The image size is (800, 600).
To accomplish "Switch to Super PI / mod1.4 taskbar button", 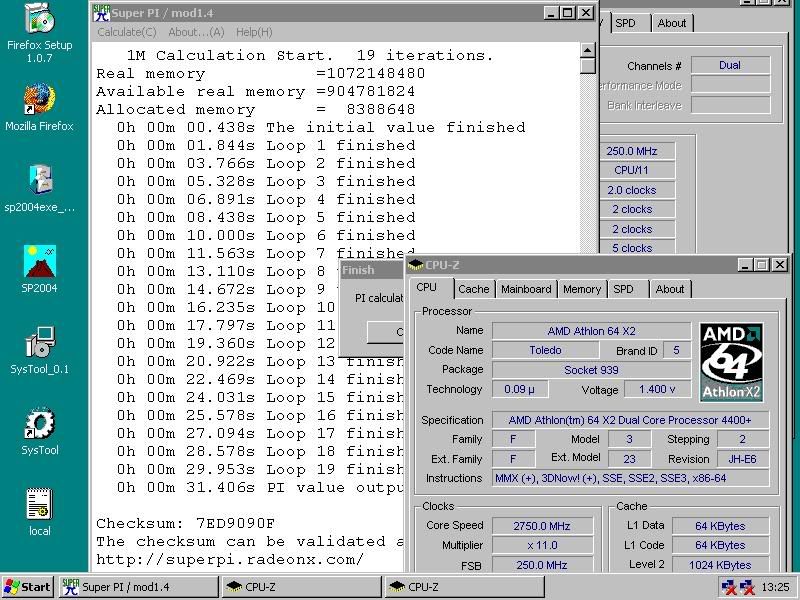I will tap(139, 587).
